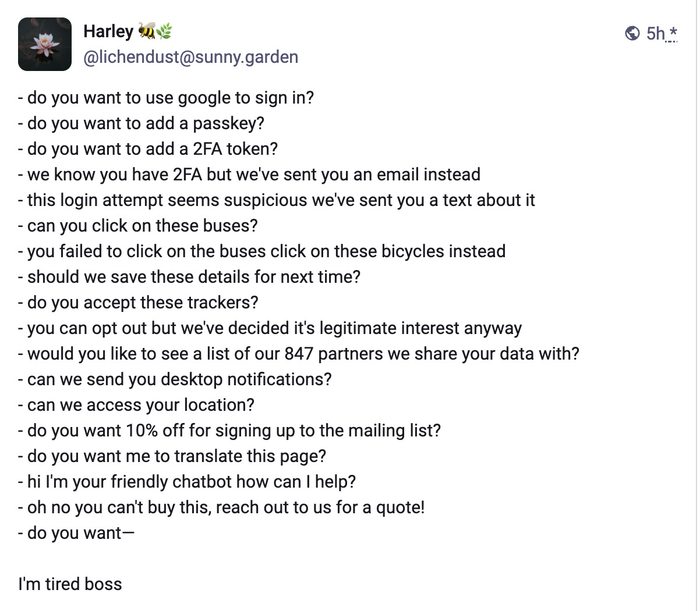Viewport: 700px width, 611px height.
Task: Click the "add a 2FA token" line
Action: (148, 149)
